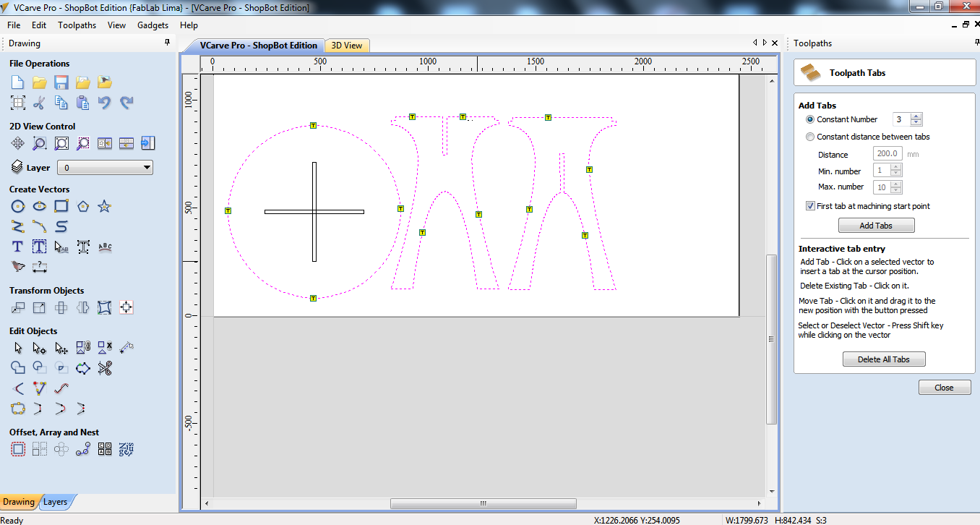Activate the Zoom to Selected icon
Screen dimensions: 980x525
pyautogui.click(x=83, y=143)
